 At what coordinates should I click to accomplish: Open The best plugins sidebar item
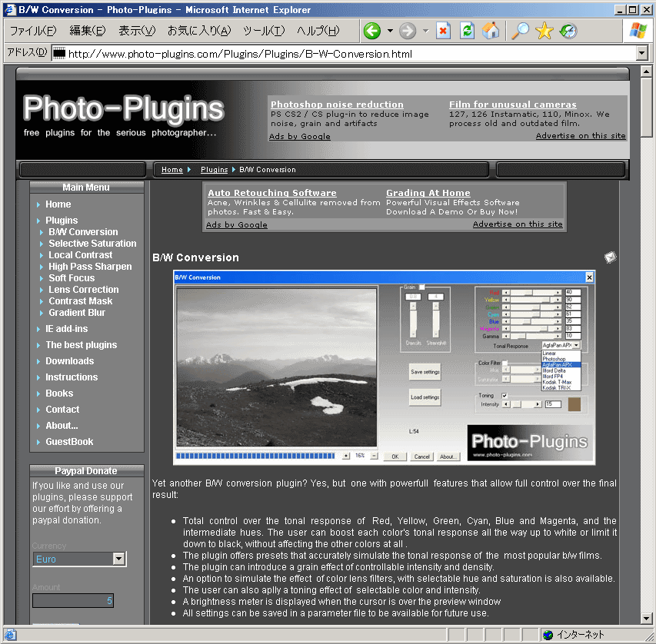82,344
